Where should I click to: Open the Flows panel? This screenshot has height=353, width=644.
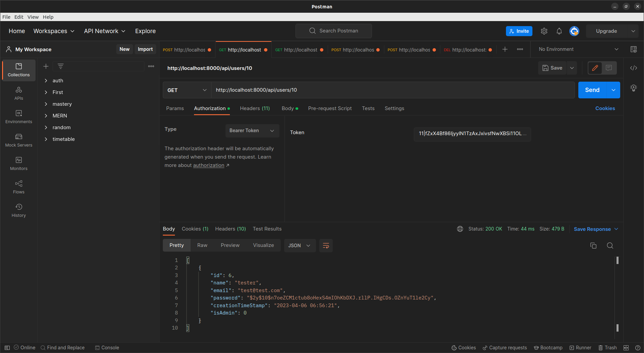(18, 187)
